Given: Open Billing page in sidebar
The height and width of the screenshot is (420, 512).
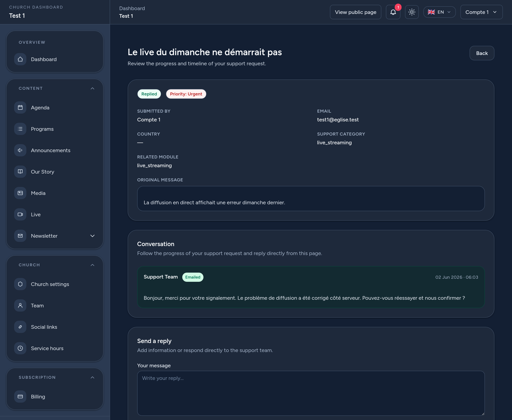Looking at the screenshot, I should point(55,397).
